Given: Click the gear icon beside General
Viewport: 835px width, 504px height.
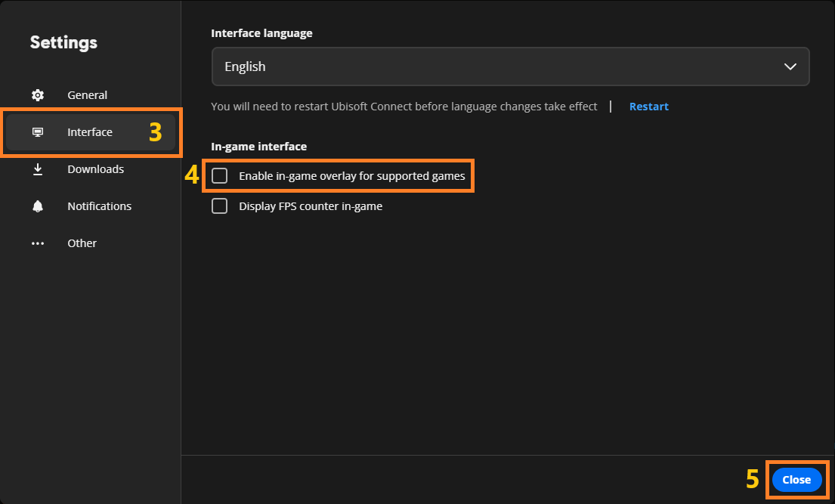Looking at the screenshot, I should tap(38, 95).
